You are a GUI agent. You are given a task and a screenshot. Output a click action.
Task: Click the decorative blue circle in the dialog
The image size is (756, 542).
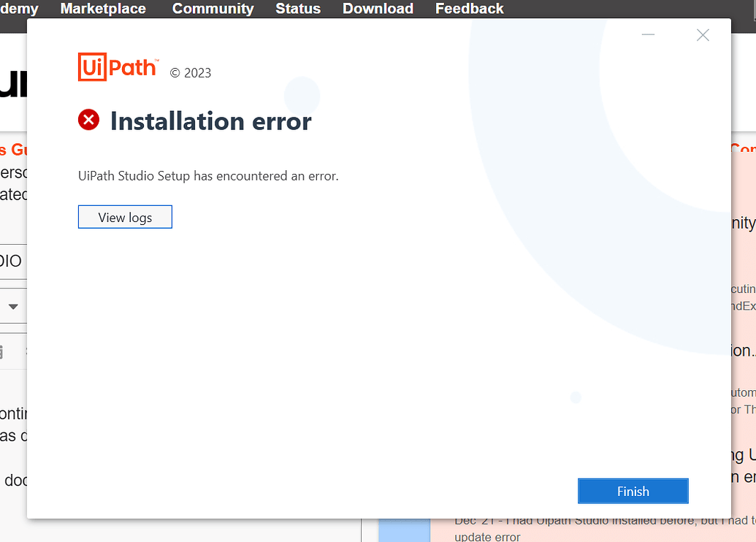coord(303,96)
